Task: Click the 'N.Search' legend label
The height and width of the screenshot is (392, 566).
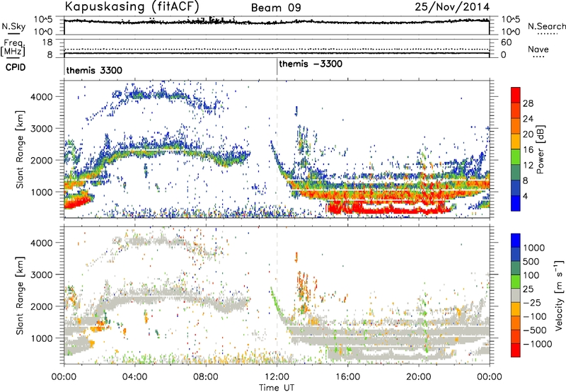Action: [546, 26]
